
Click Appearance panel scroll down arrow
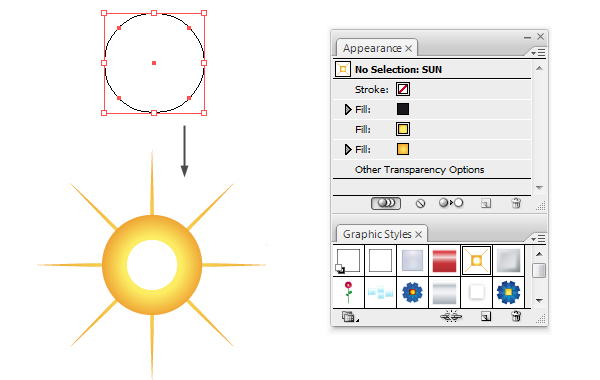pos(539,188)
